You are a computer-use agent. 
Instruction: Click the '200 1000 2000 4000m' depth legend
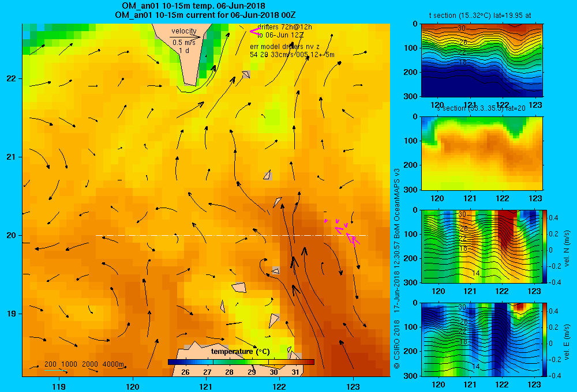(85, 364)
